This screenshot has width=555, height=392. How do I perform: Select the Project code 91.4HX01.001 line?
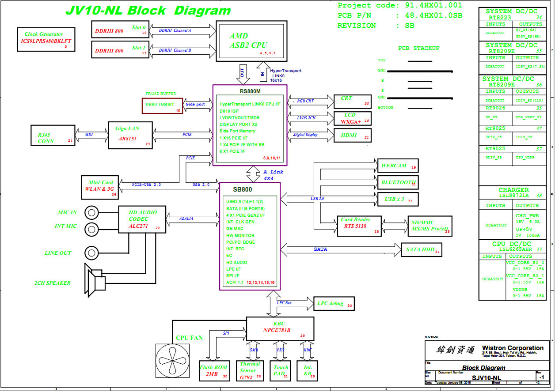click(x=399, y=5)
